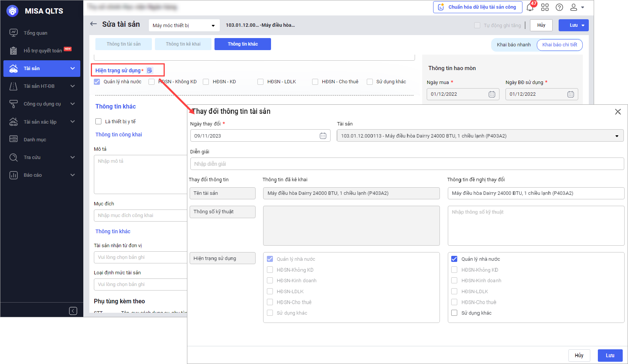Open the calendar icon for Ngày mua
Image resolution: width=628 pixels, height=364 pixels.
[x=492, y=94]
